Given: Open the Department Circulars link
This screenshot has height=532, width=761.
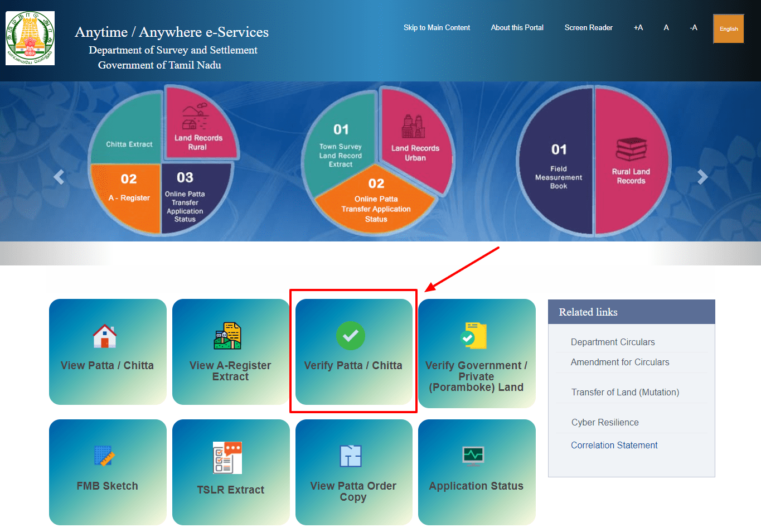Looking at the screenshot, I should tap(613, 342).
